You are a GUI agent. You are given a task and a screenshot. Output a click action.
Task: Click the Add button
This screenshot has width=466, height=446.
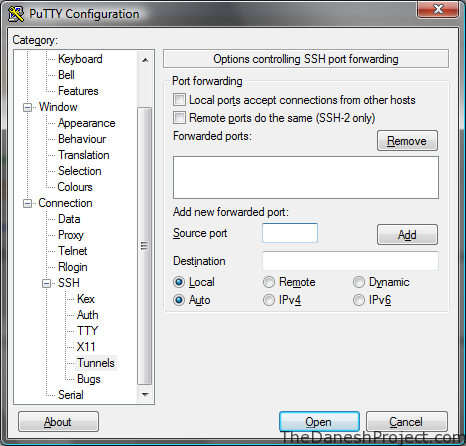[407, 235]
